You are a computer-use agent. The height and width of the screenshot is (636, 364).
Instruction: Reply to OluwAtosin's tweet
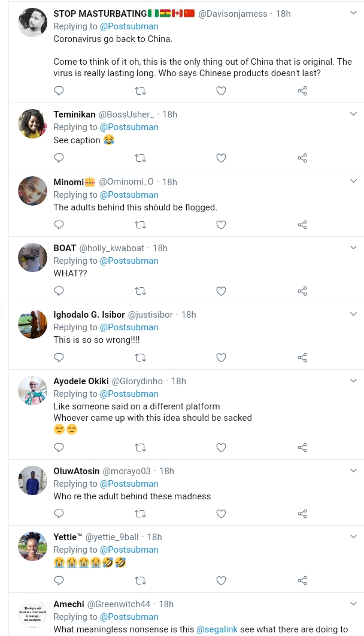(59, 514)
